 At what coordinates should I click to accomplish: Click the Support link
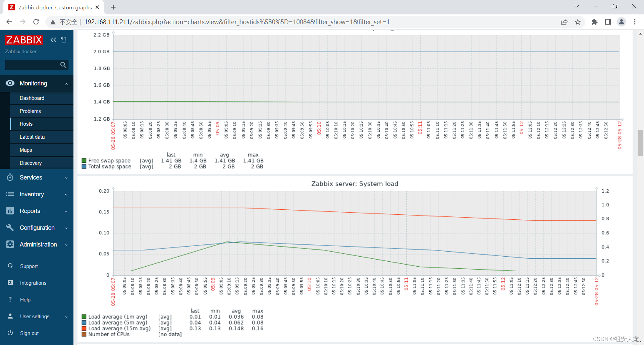pos(29,266)
